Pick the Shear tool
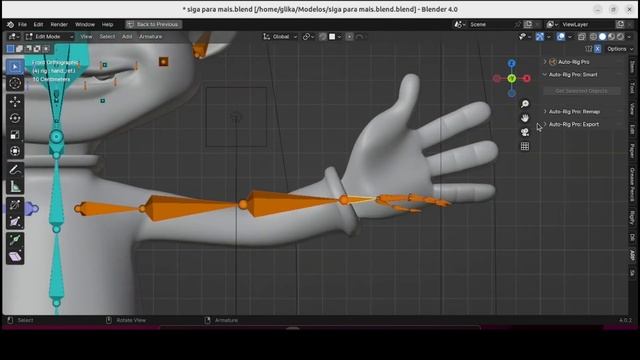The image size is (640, 360). click(15, 257)
